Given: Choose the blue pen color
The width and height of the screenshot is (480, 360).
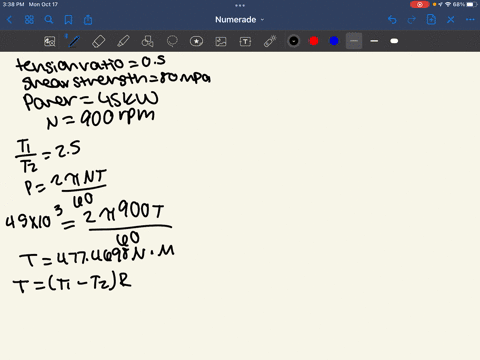Looking at the screenshot, I should coord(334,41).
